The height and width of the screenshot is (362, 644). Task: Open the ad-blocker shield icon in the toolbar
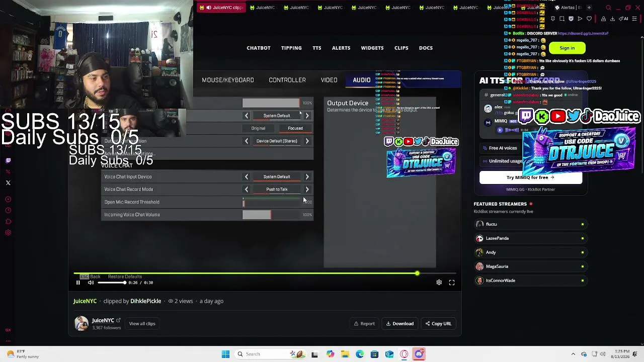[571, 19]
